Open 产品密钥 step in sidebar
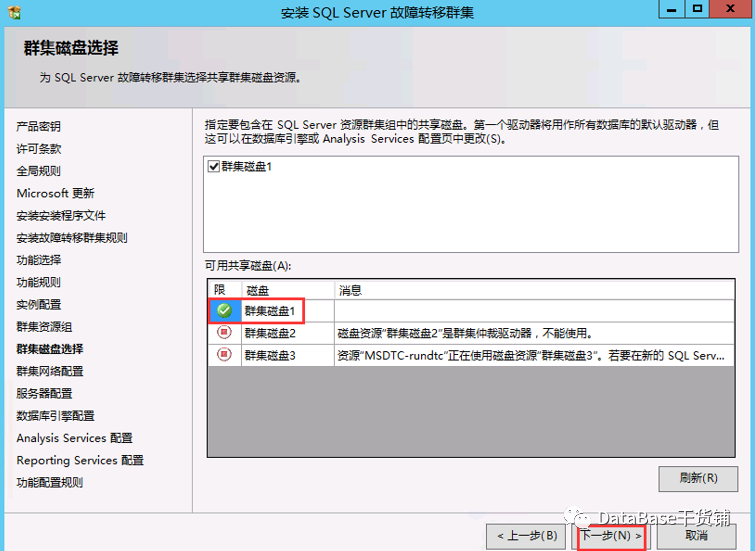The image size is (755, 551). point(39,127)
